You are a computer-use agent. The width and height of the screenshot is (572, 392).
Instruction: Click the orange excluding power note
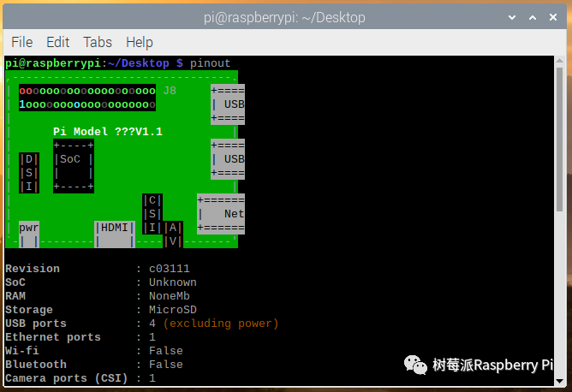pyautogui.click(x=221, y=324)
